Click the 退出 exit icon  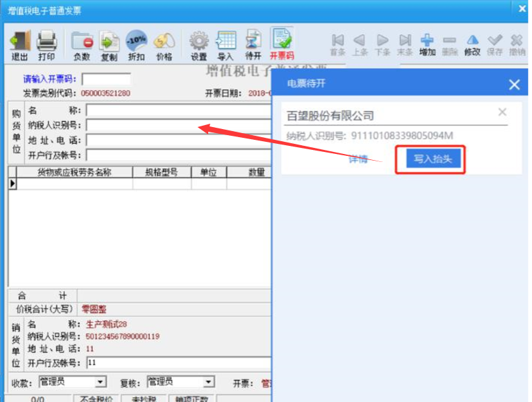click(x=19, y=44)
